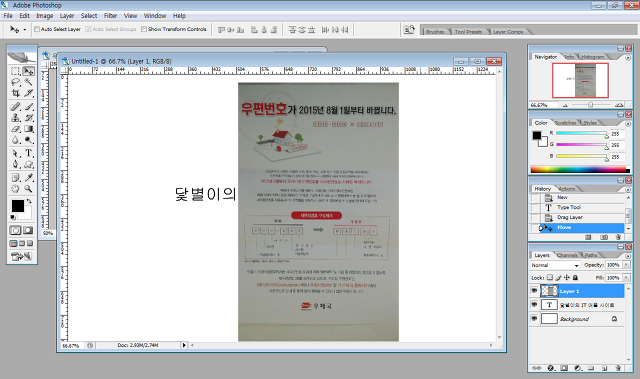Open the Brushes palette well tab
This screenshot has width=640, height=379.
point(435,31)
